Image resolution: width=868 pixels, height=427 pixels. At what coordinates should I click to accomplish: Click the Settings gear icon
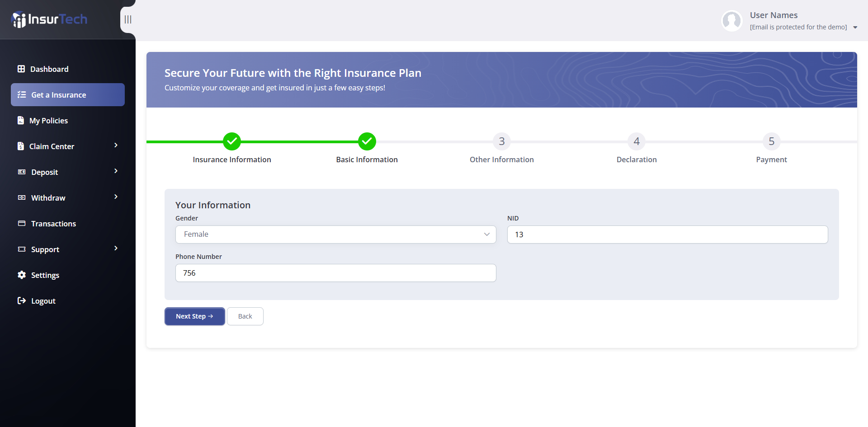pyautogui.click(x=22, y=275)
